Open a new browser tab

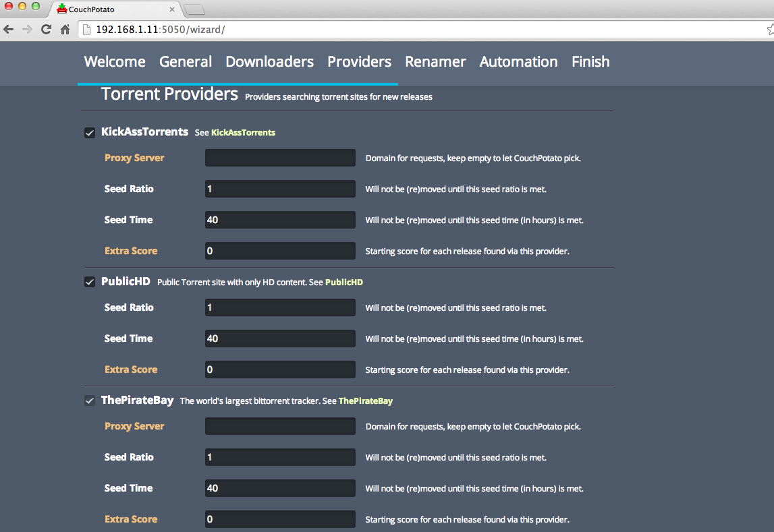pos(194,9)
